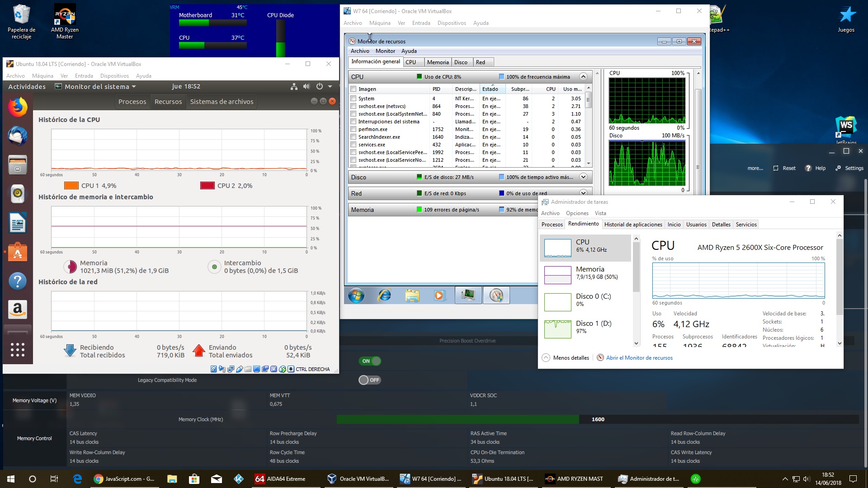Open AMD Ryzen Master desktop shortcut
This screenshot has width=868, height=488.
[65, 22]
